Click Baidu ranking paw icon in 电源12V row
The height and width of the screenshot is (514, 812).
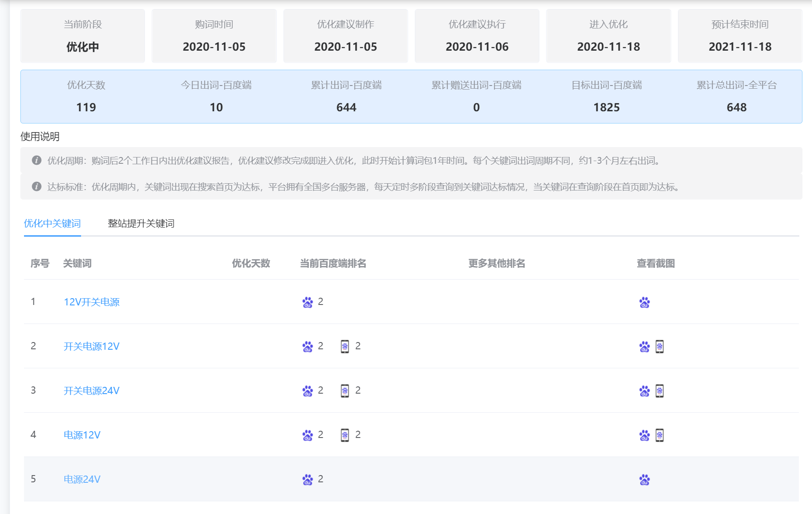click(308, 435)
